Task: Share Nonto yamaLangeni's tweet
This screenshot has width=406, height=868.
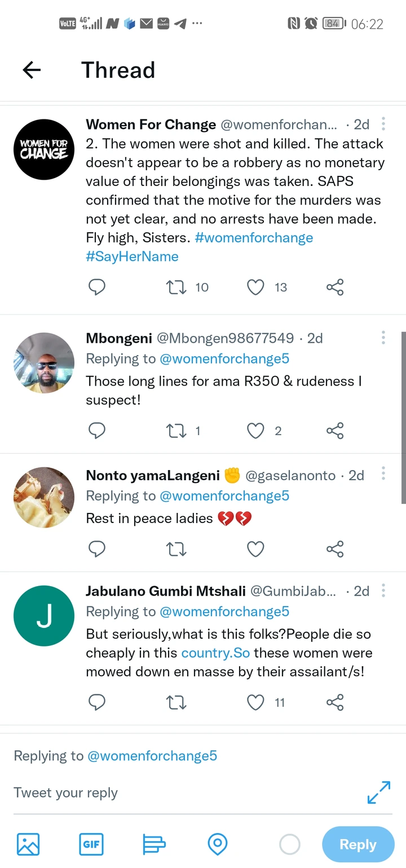Action: (335, 548)
